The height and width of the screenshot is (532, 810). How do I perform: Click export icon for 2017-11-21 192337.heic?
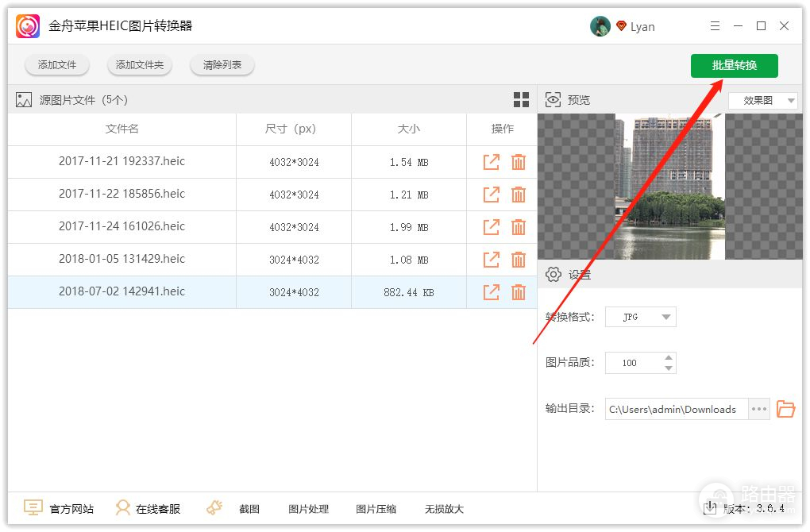[492, 162]
